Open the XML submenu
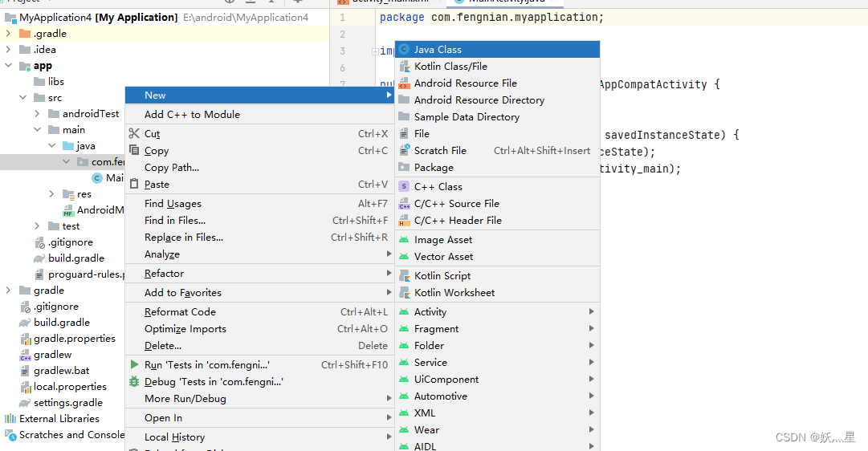Image resolution: width=868 pixels, height=451 pixels. [497, 412]
